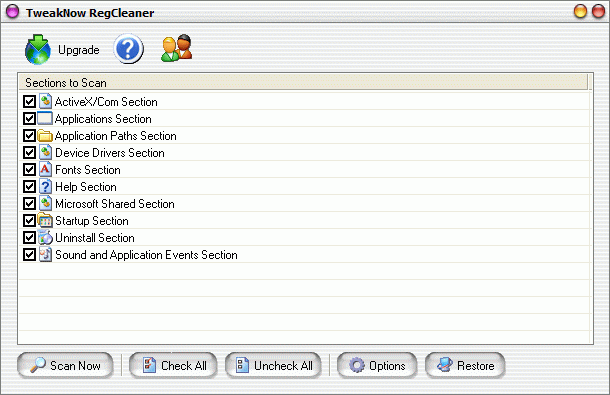Viewport: 610px width, 395px height.
Task: Click the Upgrade text label
Action: (x=79, y=50)
